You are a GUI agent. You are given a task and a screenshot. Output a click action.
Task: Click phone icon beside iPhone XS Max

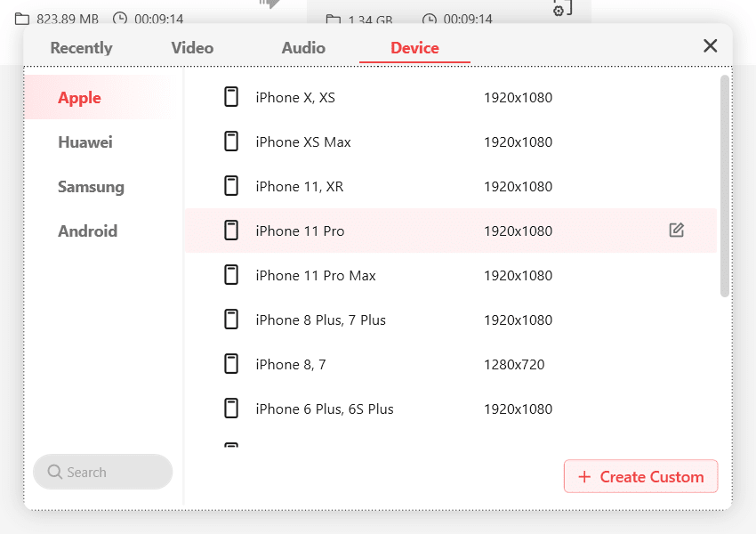(231, 142)
